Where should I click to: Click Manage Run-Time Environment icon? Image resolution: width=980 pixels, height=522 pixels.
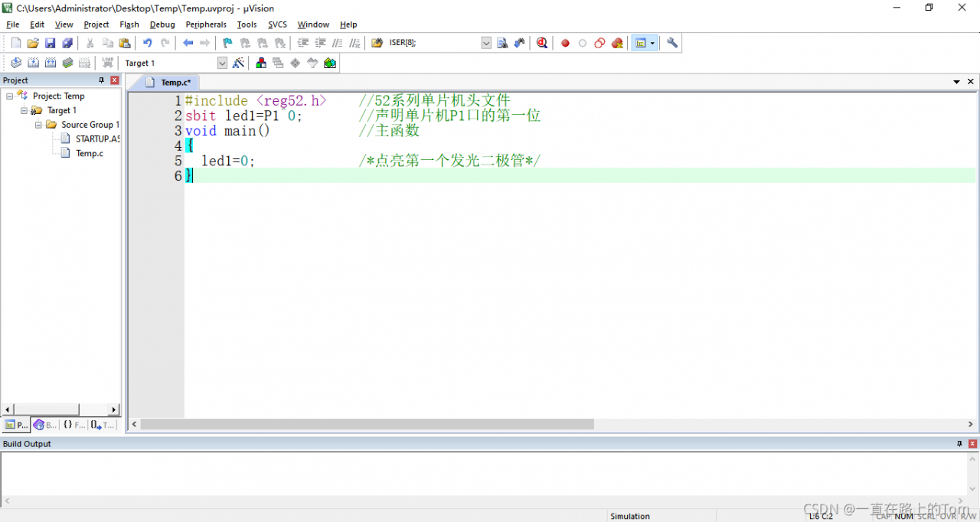296,63
